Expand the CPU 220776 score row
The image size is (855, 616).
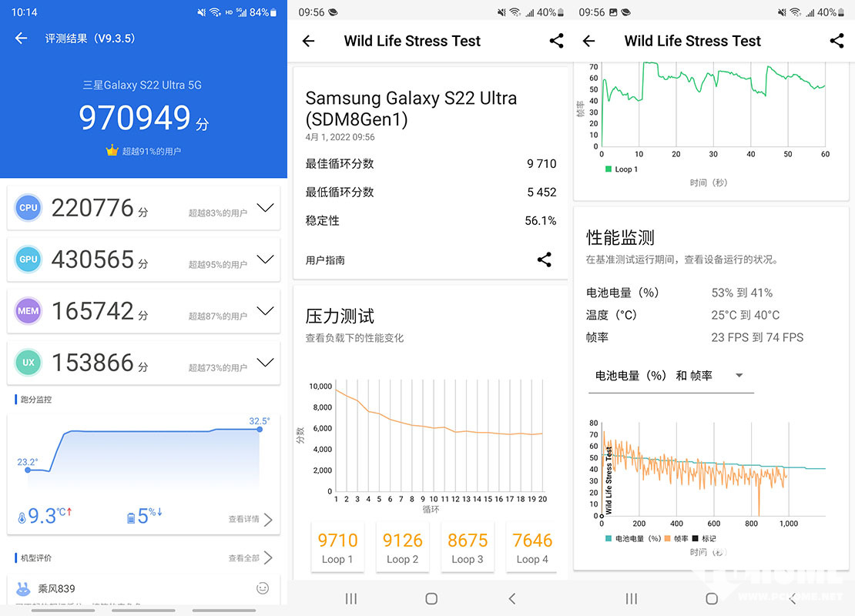265,208
